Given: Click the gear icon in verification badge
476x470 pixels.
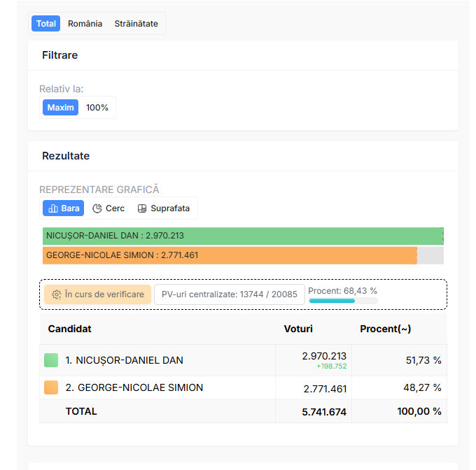Looking at the screenshot, I should 57,294.
